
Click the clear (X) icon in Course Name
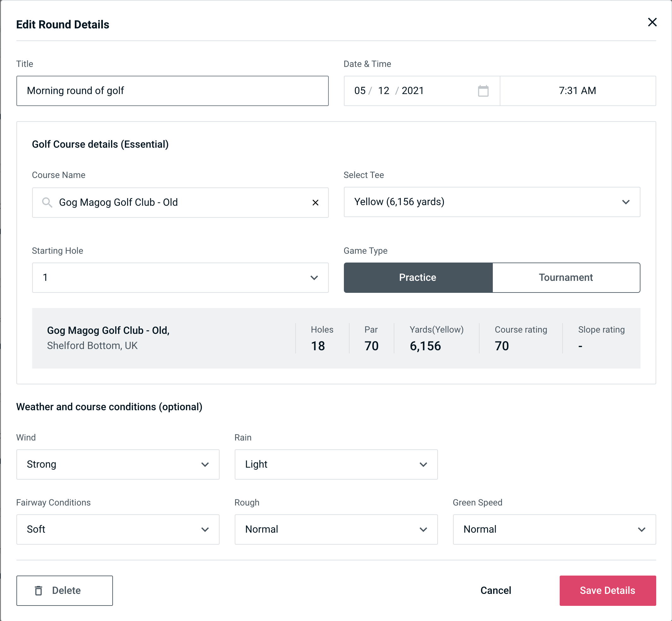coord(315,203)
